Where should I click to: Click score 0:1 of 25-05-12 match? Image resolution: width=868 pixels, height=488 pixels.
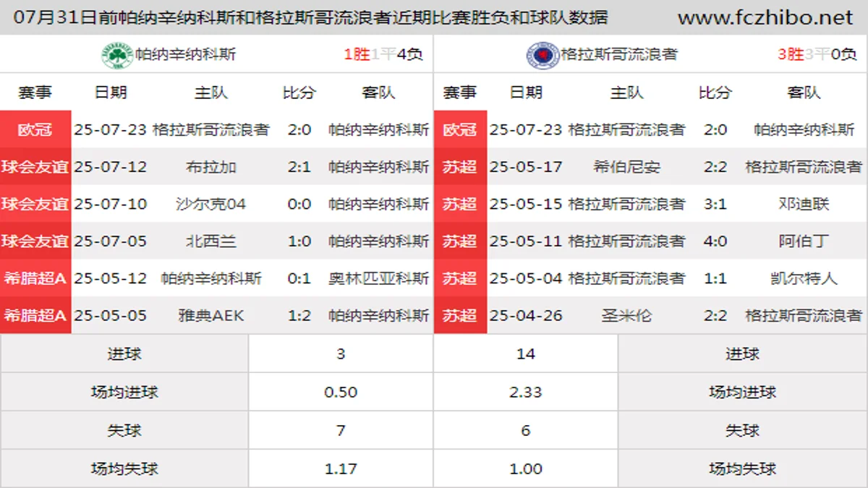(x=299, y=278)
